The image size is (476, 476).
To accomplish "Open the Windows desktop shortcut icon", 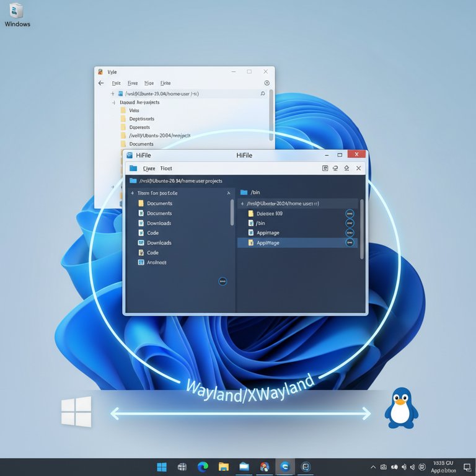I will click(x=17, y=15).
